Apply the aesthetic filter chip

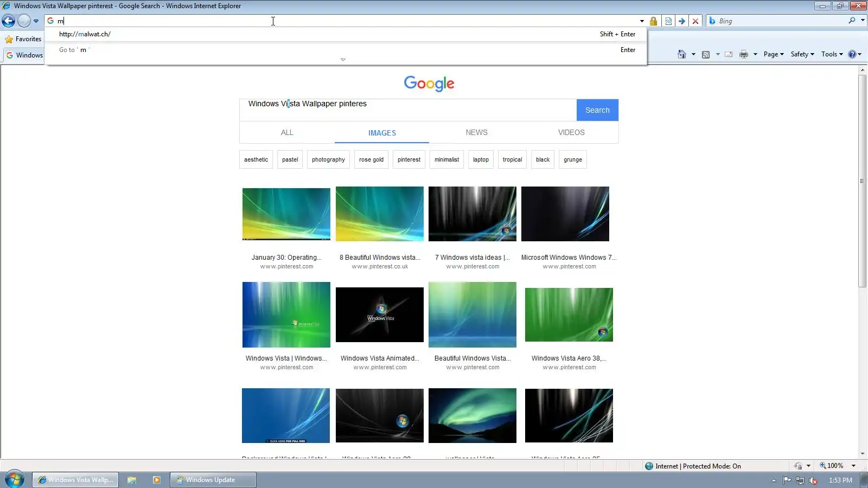pos(256,159)
